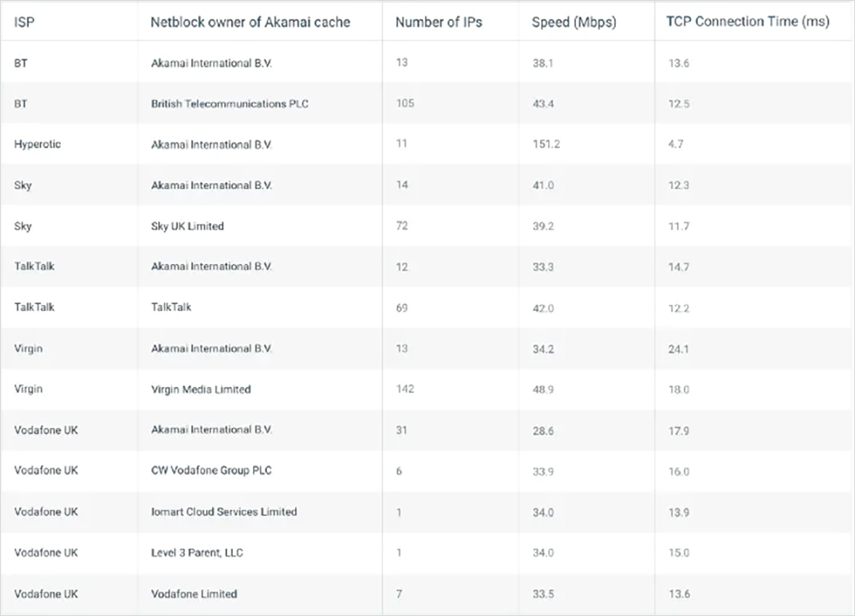Click the Level 3 Parent, LLC cell
The height and width of the screenshot is (616, 855).
pyautogui.click(x=197, y=553)
